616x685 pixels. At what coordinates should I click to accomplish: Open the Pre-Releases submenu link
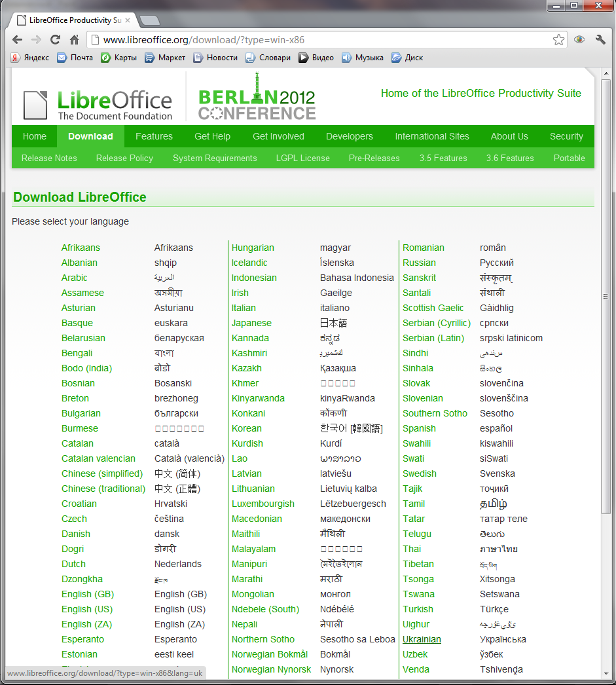coord(374,158)
